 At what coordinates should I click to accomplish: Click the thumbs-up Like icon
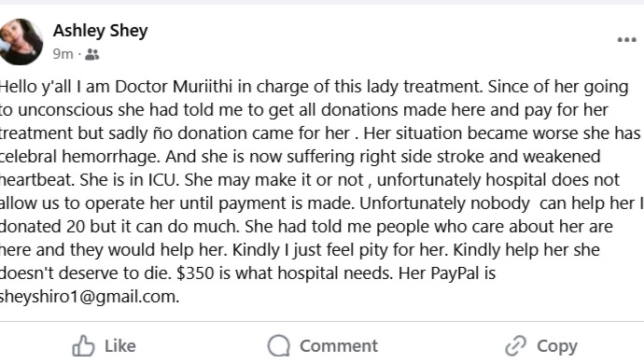[83, 346]
